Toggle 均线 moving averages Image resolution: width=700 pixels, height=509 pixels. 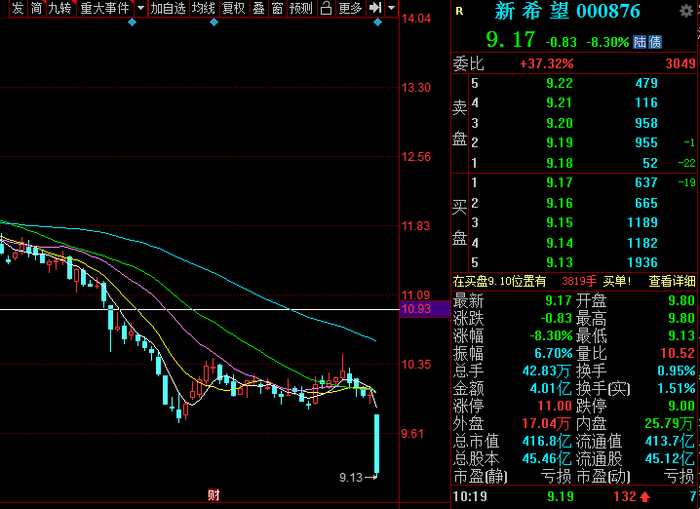pyautogui.click(x=204, y=8)
